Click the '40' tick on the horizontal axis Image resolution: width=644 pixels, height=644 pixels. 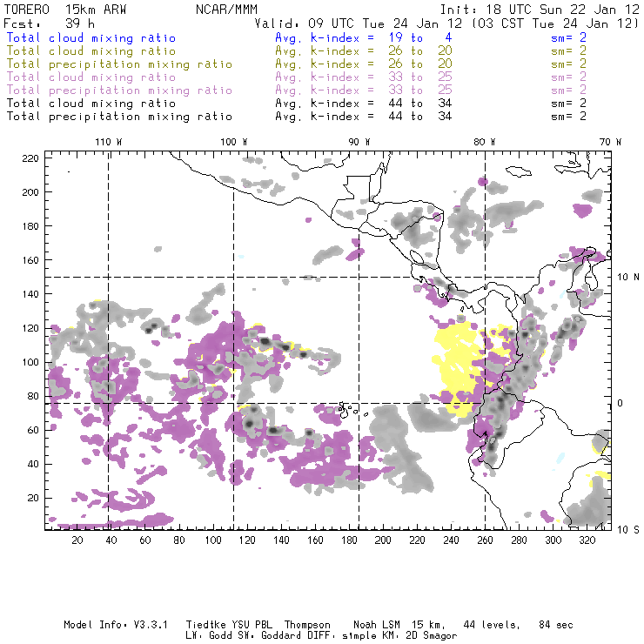[111, 540]
